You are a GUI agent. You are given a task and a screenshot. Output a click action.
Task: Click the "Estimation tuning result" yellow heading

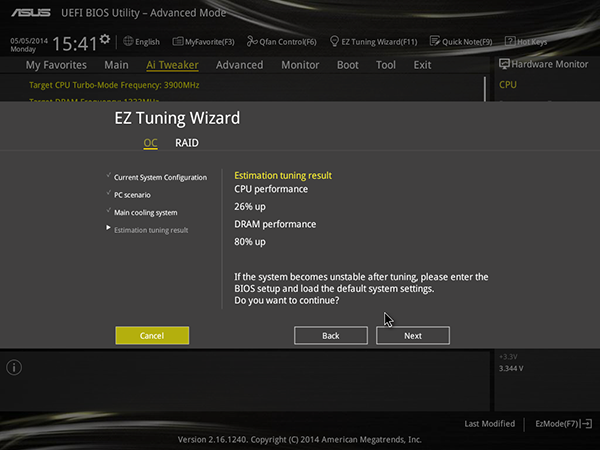[283, 176]
